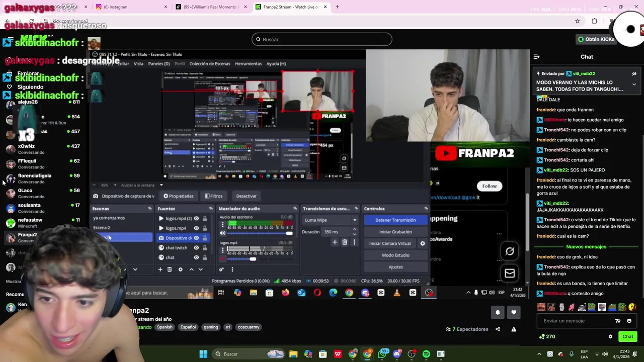Open the Paneles (D) menu in OBS
The height and width of the screenshot is (362, 644).
coord(158,64)
